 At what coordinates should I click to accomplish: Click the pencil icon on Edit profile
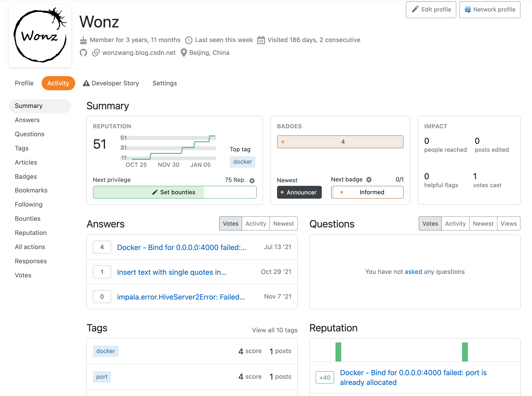(x=415, y=9)
